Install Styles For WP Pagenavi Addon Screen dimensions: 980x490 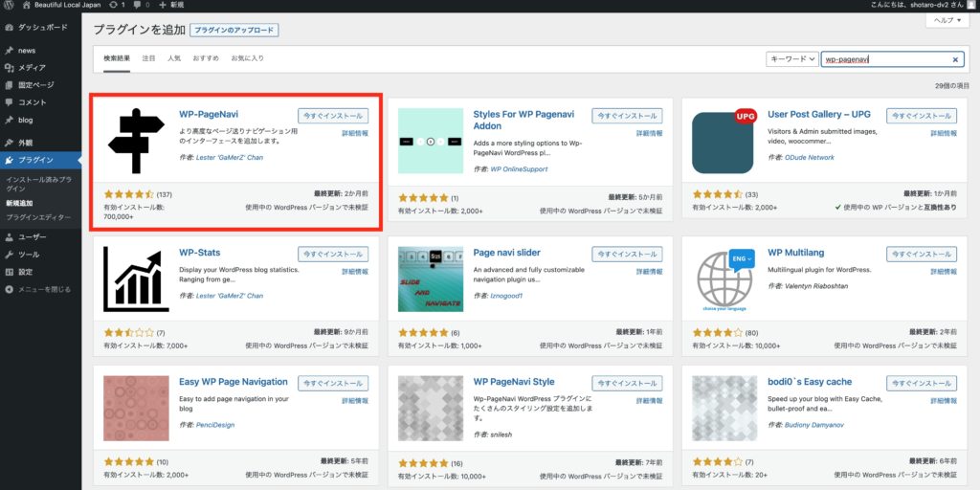pos(627,116)
